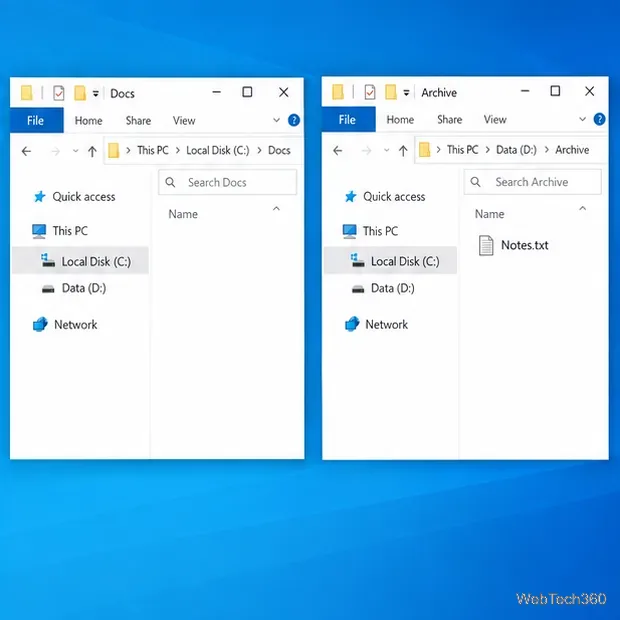Screen dimensions: 620x620
Task: Open recent locations dropdown in Docs window
Action: coord(76,151)
